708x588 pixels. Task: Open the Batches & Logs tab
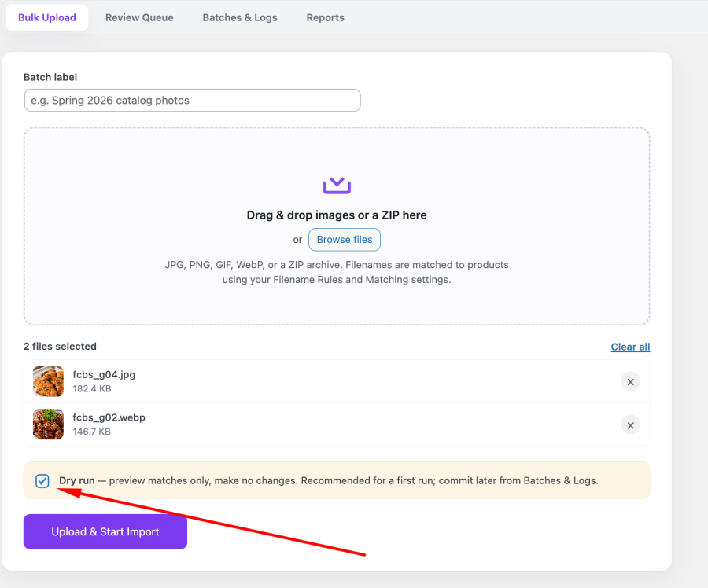240,17
